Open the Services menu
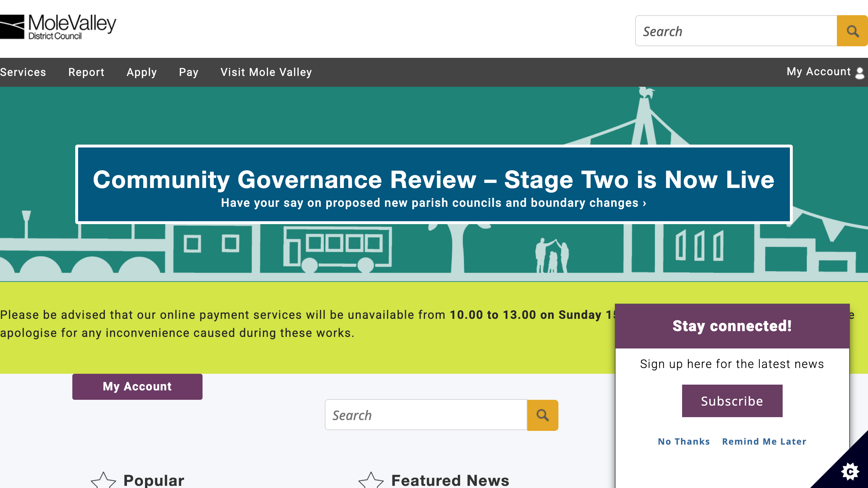The width and height of the screenshot is (868, 488). point(23,72)
